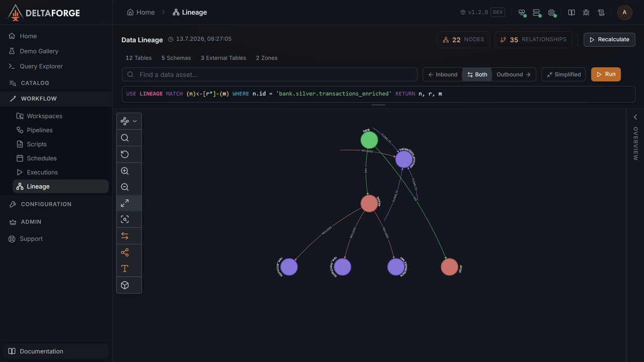Toggle the share-nodes relationship icon

[125, 252]
